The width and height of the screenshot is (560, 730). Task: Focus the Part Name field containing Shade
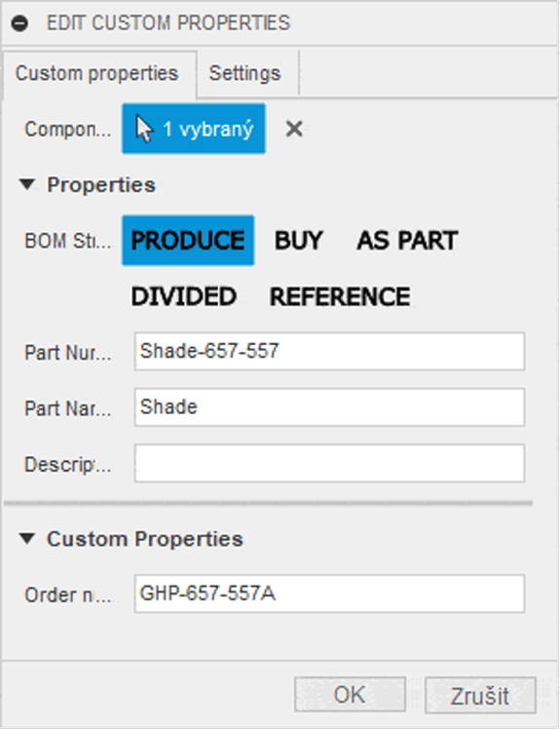330,407
